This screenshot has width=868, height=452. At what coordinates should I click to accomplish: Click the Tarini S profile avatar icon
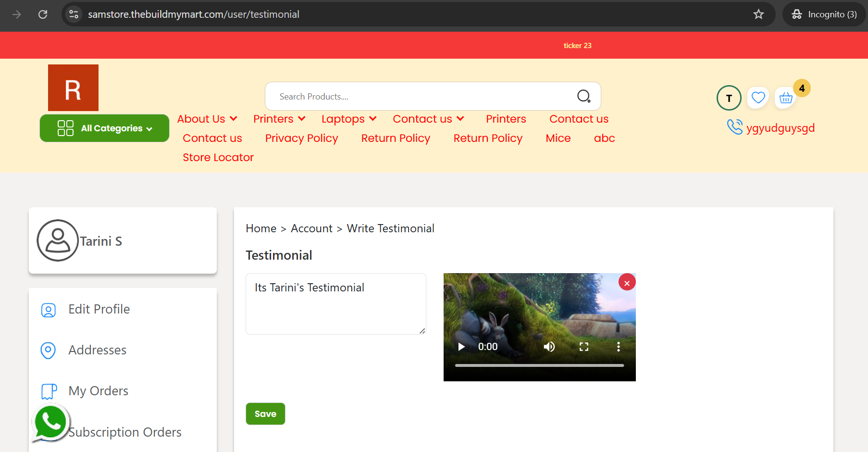[x=58, y=240]
